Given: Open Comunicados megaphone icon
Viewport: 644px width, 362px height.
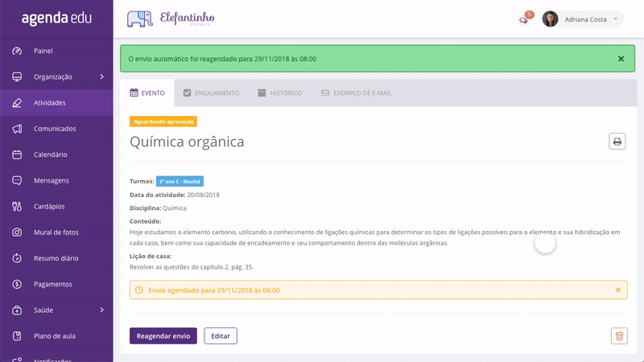Looking at the screenshot, I should [x=17, y=129].
